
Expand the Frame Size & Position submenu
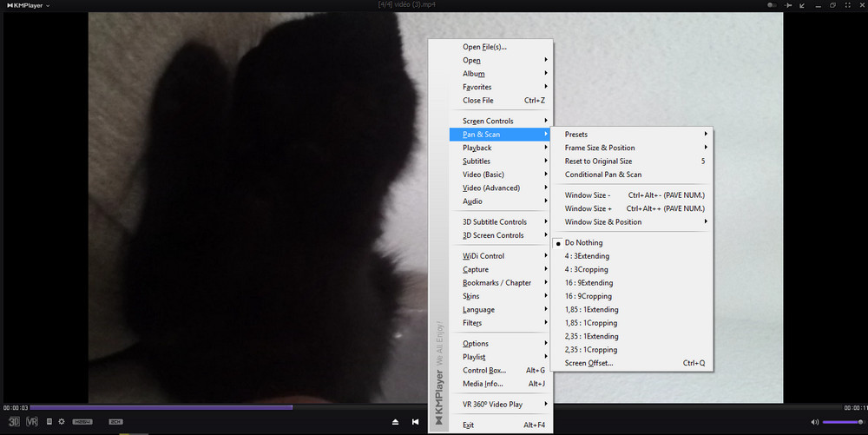(x=632, y=148)
